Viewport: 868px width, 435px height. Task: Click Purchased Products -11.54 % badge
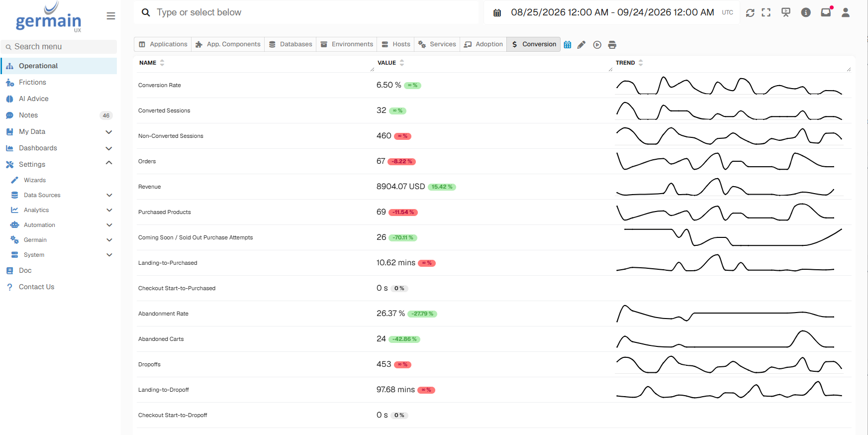click(x=403, y=213)
